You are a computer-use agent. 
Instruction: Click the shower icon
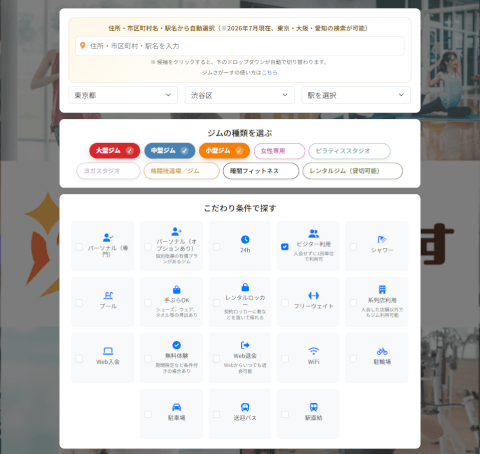coord(382,239)
